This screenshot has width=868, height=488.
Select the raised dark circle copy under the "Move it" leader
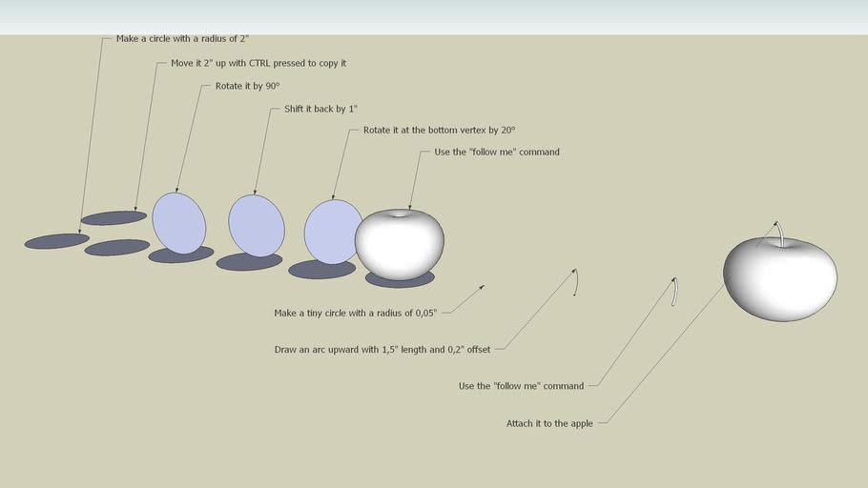[x=114, y=217]
